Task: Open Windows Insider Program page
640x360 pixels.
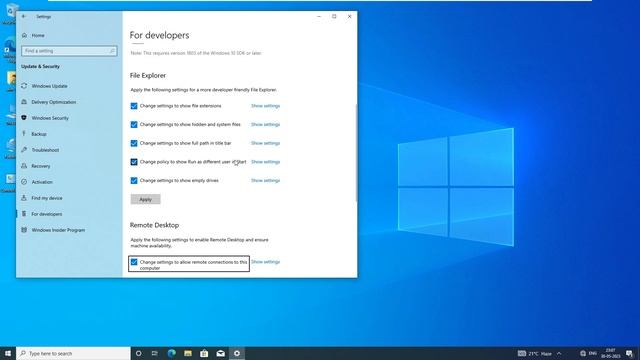Action: point(58,230)
